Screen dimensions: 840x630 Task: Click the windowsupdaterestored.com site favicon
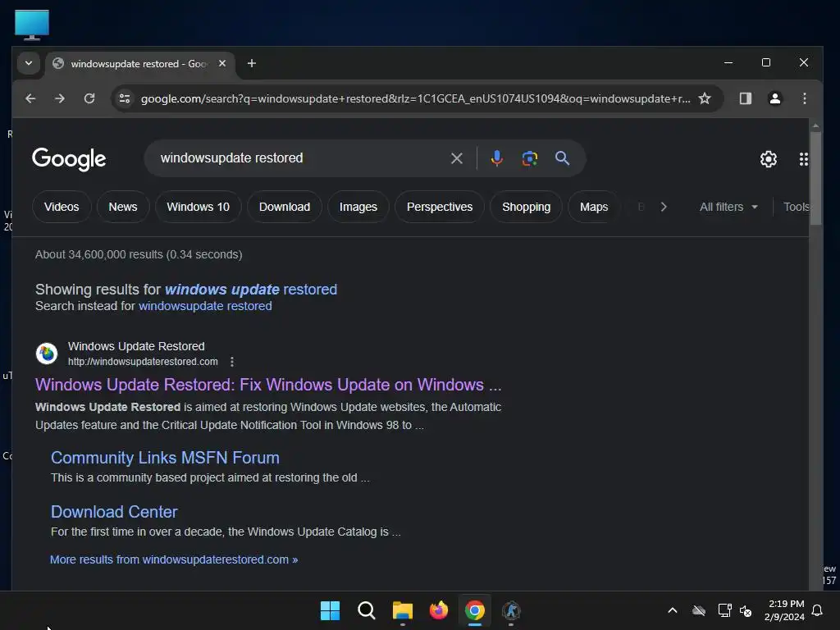(47, 354)
